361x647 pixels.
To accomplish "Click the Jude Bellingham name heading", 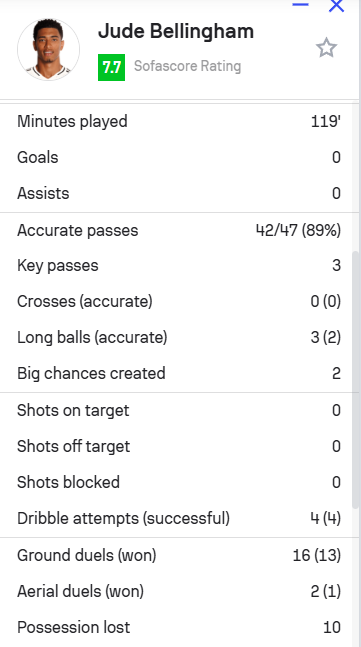I will point(176,31).
